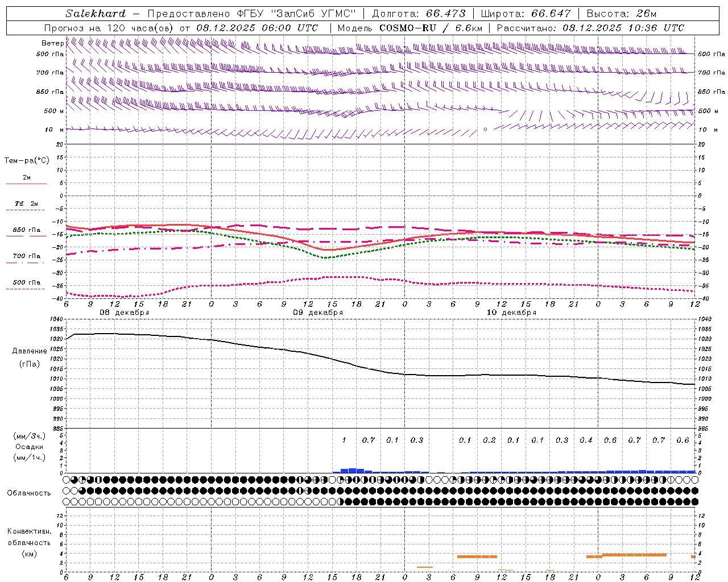Viewport: 728px width, 582px height.
Task: Click the Осадки precipitation label
Action: click(29, 447)
